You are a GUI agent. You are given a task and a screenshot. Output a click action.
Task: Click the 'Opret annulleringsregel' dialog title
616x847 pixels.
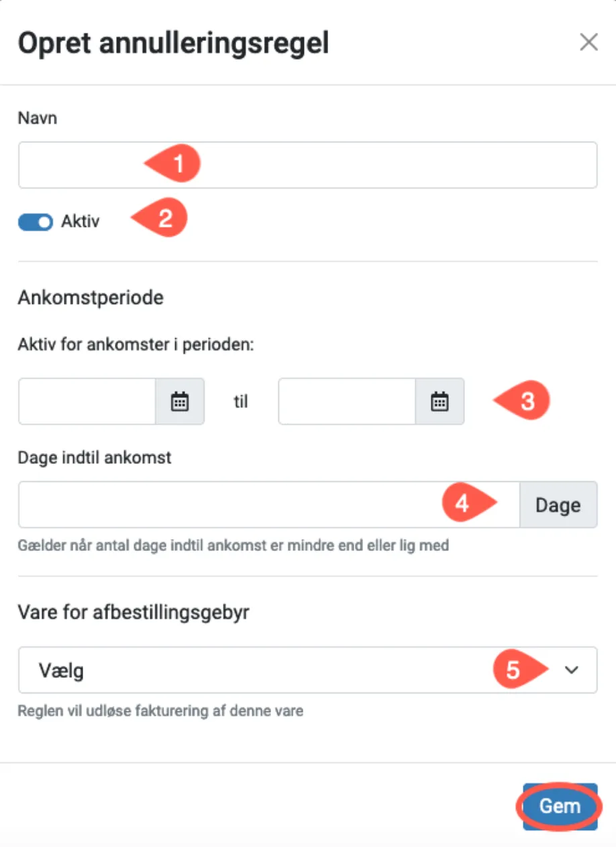[x=173, y=42]
